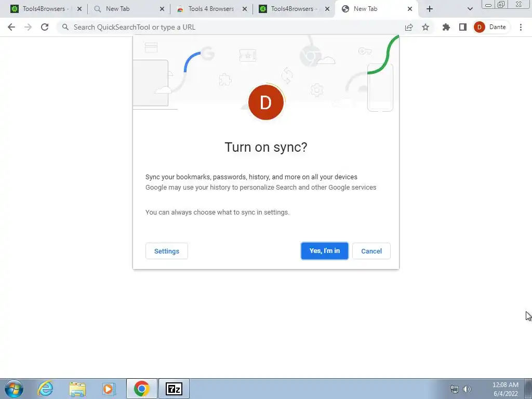Launch Internet Explorer from the taskbar
The height and width of the screenshot is (399, 532).
click(45, 389)
